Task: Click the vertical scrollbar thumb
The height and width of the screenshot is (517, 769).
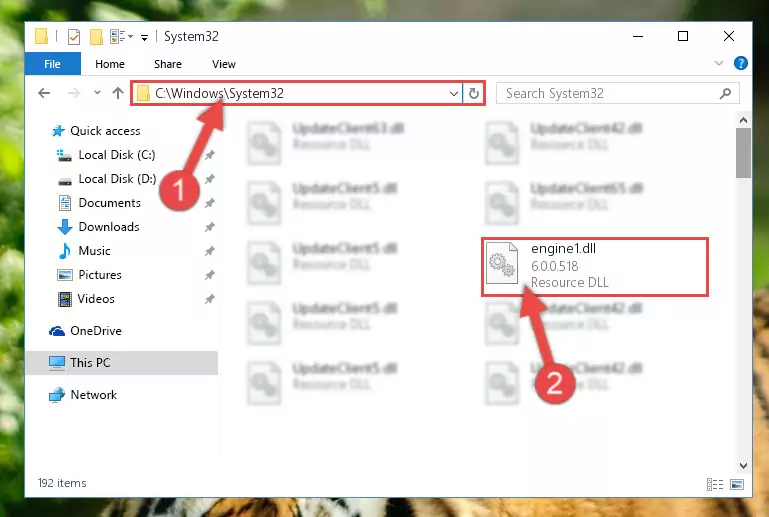Action: point(743,153)
